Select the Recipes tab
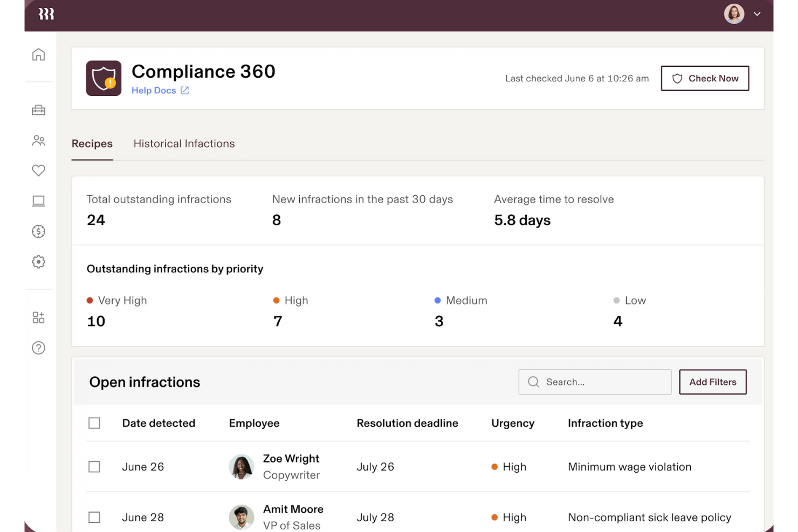This screenshot has height=532, width=798. coord(92,143)
